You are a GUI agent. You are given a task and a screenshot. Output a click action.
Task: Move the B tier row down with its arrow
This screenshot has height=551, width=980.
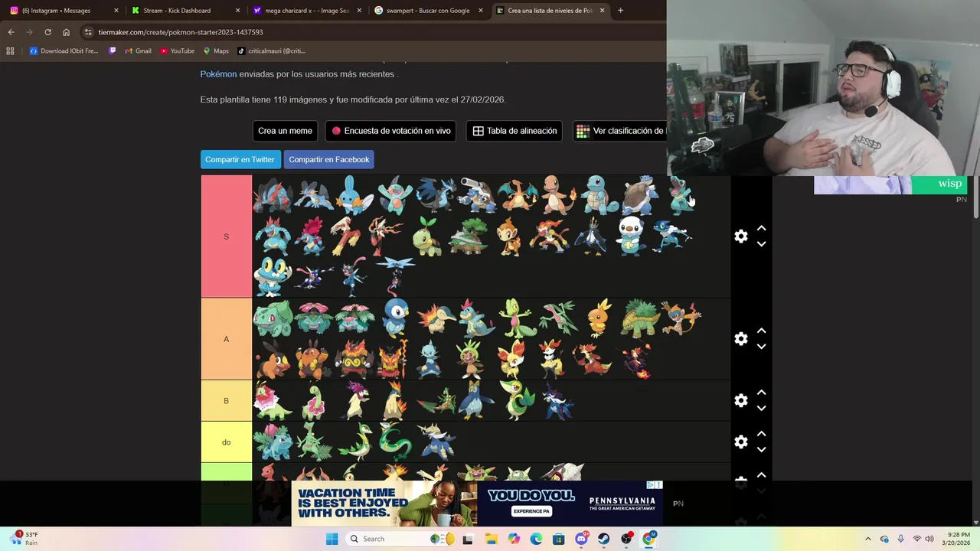point(761,409)
